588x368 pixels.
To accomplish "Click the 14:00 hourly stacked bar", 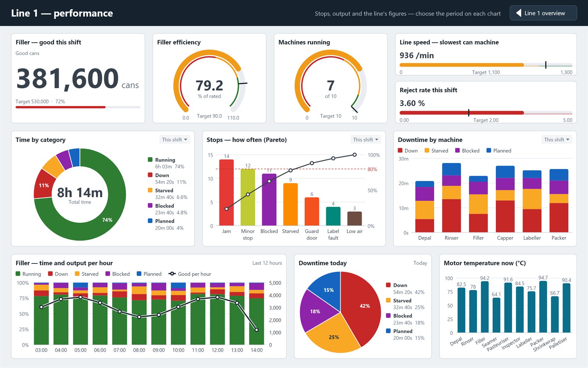I will (257, 314).
